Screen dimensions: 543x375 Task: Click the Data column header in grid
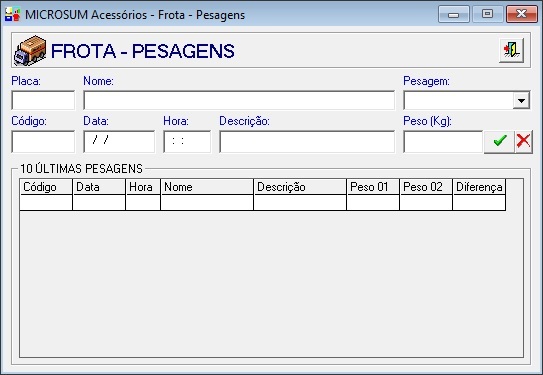tap(99, 187)
